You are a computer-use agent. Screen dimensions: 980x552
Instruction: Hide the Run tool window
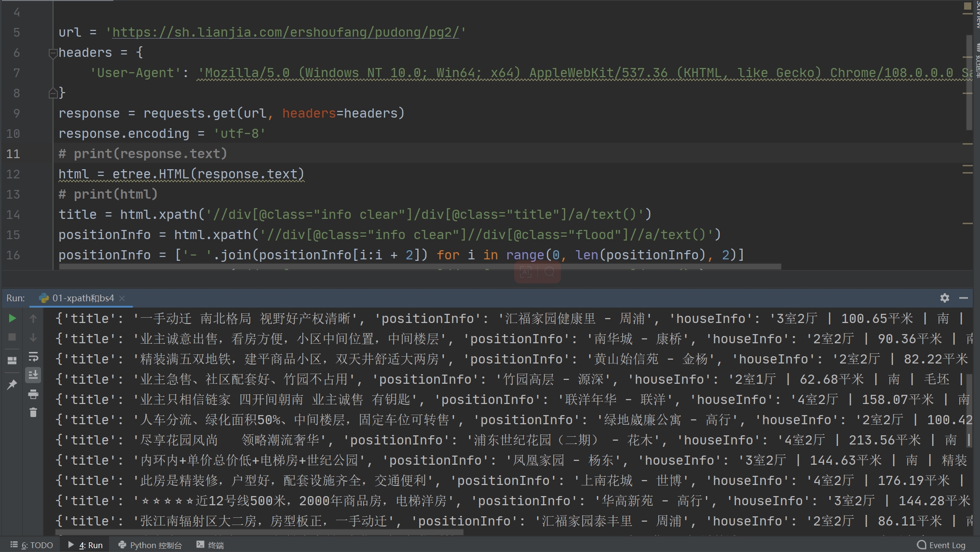click(964, 298)
